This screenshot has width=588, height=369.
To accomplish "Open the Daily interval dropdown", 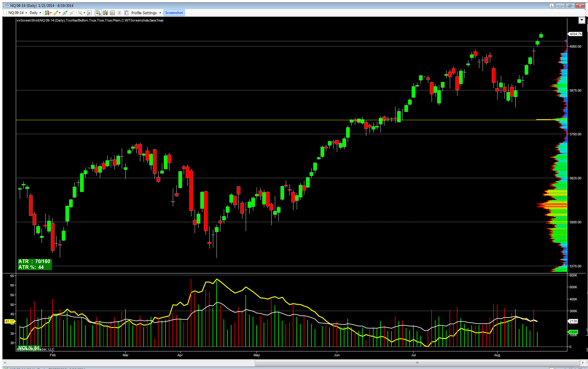I will pos(36,13).
